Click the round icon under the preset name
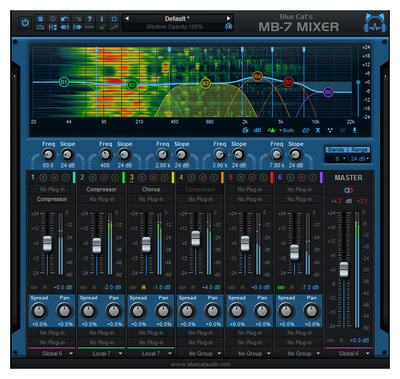The height and width of the screenshot is (379, 400). pyautogui.click(x=228, y=26)
